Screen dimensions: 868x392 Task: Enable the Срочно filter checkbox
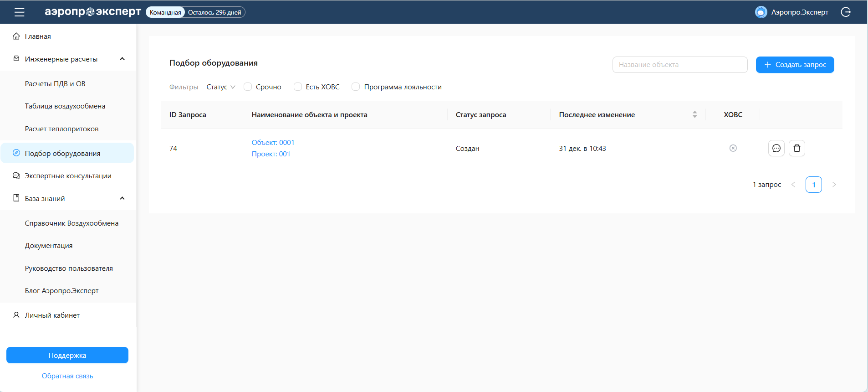tap(248, 87)
